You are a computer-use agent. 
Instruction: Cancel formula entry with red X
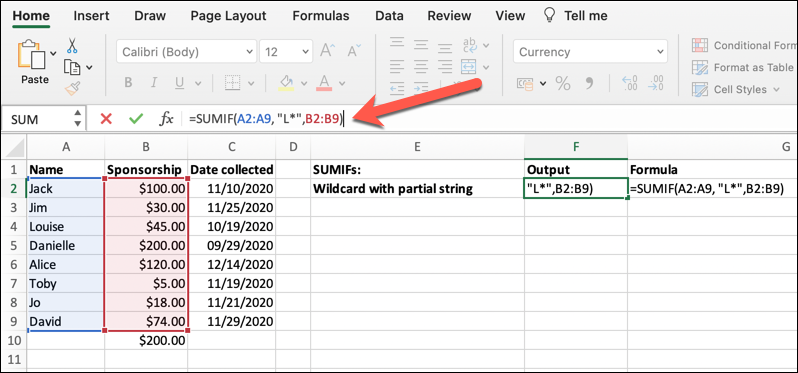106,119
